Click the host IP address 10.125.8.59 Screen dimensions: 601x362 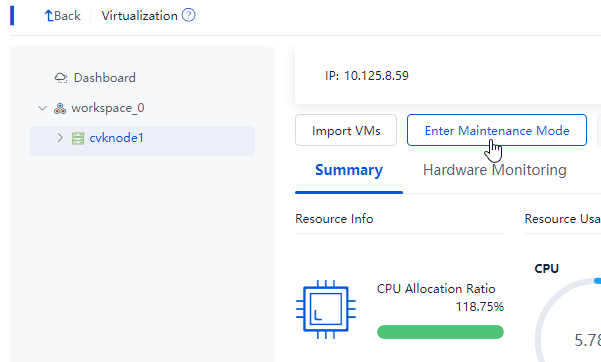coord(376,76)
